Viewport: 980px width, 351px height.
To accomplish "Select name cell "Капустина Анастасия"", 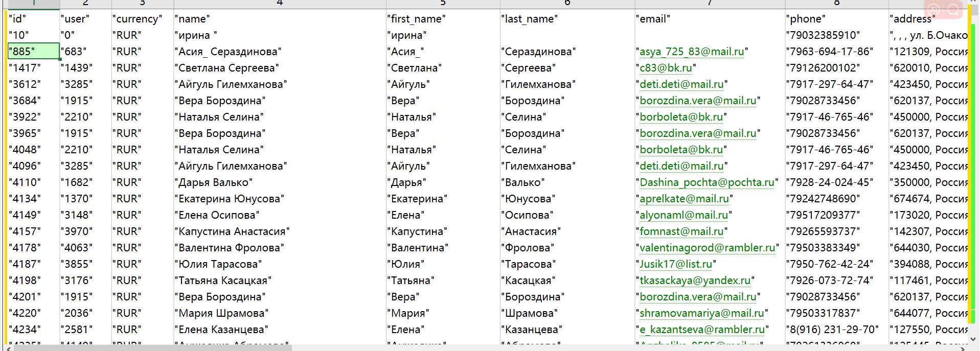I will (280, 231).
